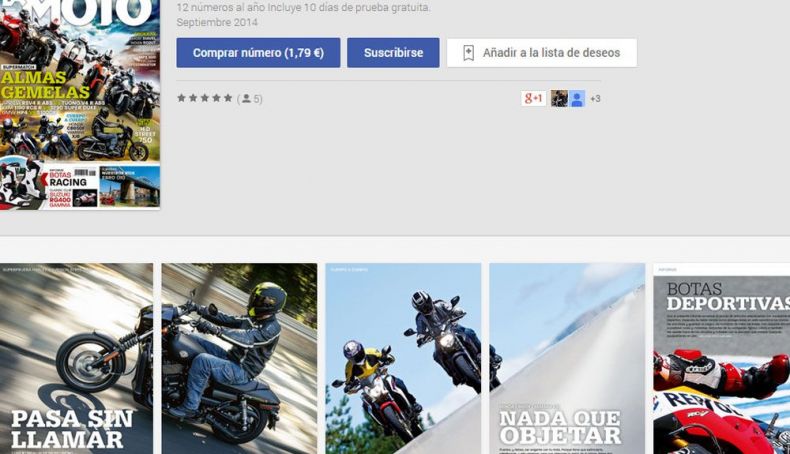Open preview page with two riders against sky

[x=403, y=358]
